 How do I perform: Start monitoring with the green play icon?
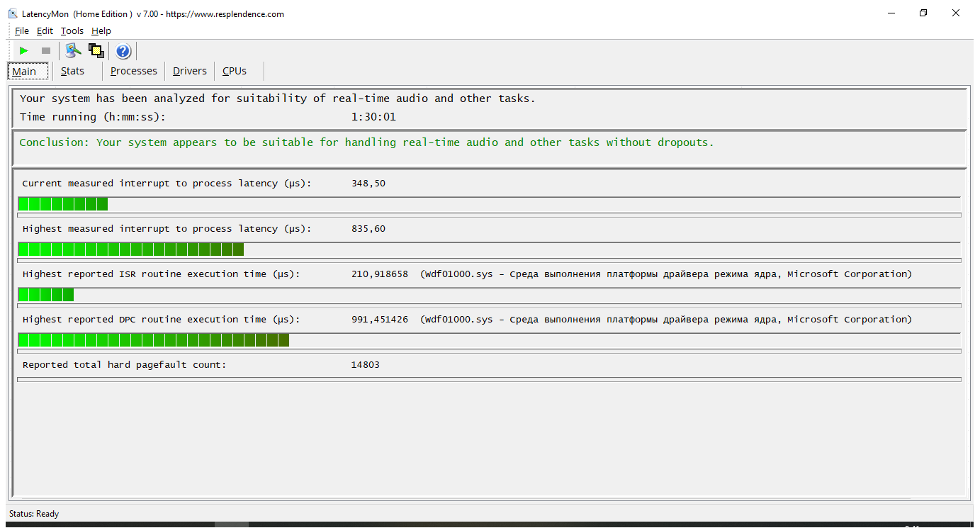(x=24, y=51)
